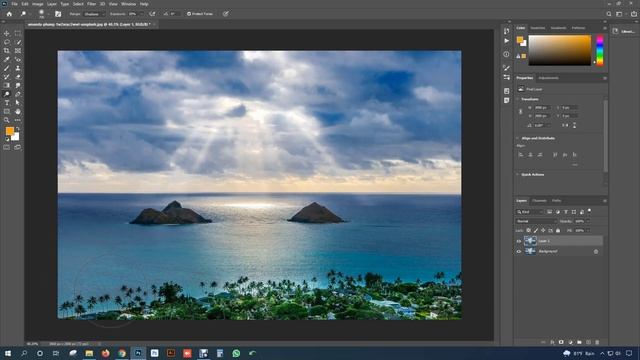Select the Rectangular Marquee tool
Screen dimensions: 640x360
pos(18,33)
